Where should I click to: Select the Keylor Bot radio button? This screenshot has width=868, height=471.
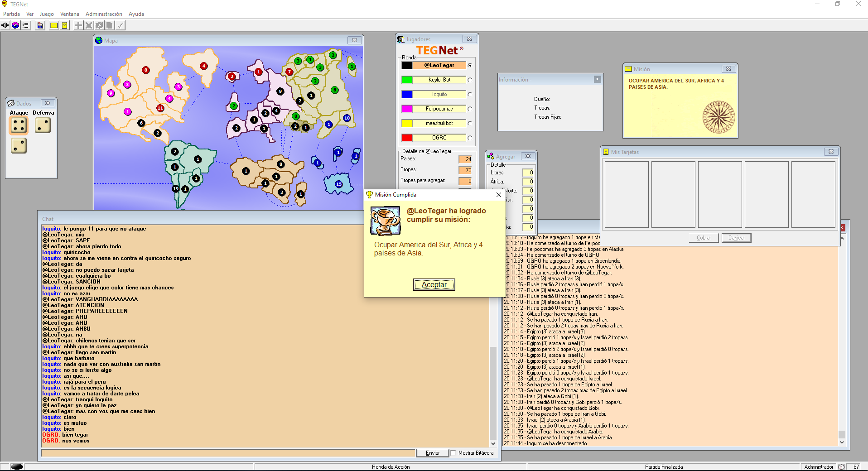tap(470, 80)
